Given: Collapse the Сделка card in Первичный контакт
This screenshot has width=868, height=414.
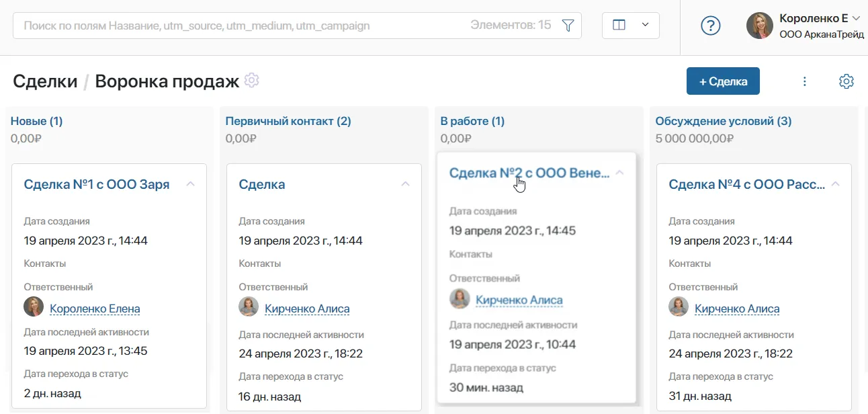Looking at the screenshot, I should point(405,183).
